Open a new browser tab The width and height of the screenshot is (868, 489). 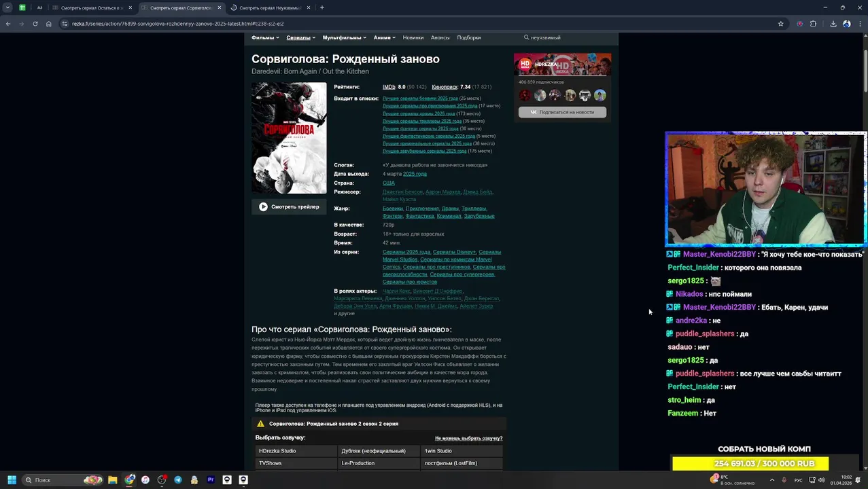point(322,7)
